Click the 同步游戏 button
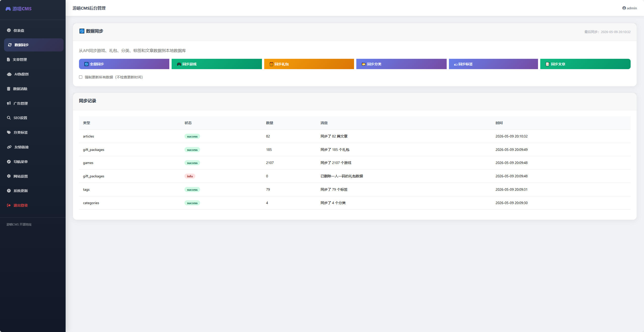 [x=217, y=64]
